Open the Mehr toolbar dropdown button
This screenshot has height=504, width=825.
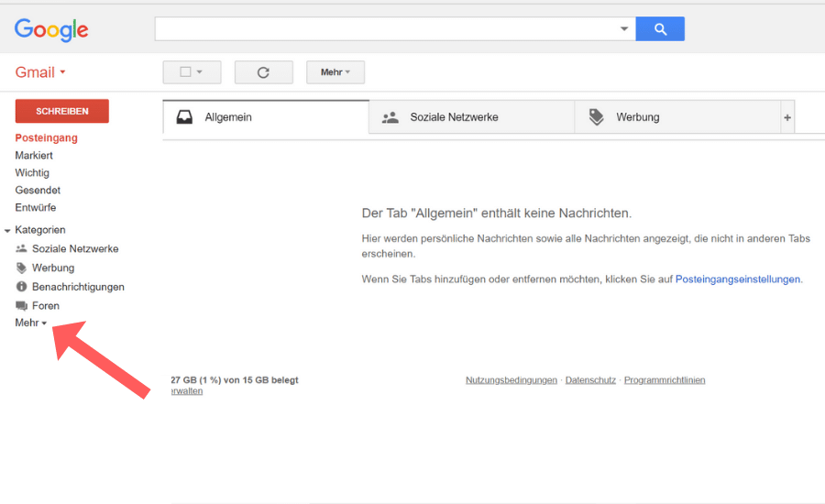(335, 72)
